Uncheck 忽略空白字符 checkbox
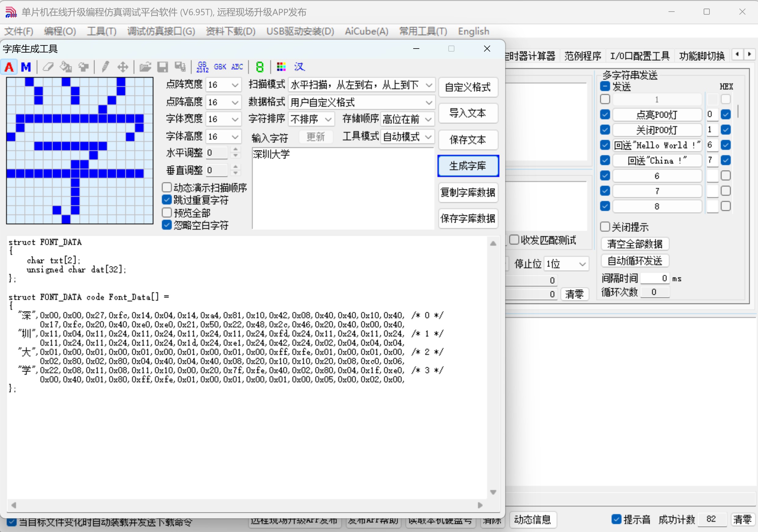The height and width of the screenshot is (532, 758). point(167,225)
